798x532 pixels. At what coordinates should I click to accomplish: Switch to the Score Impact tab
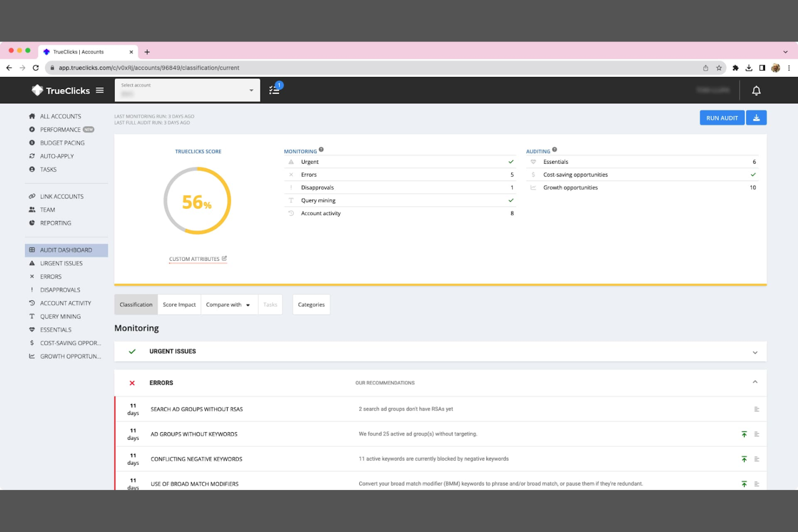coord(179,305)
